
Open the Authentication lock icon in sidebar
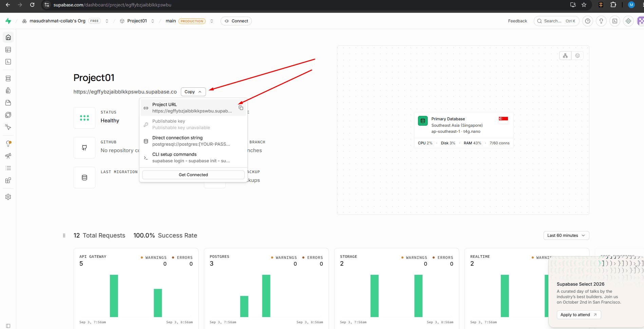8,90
